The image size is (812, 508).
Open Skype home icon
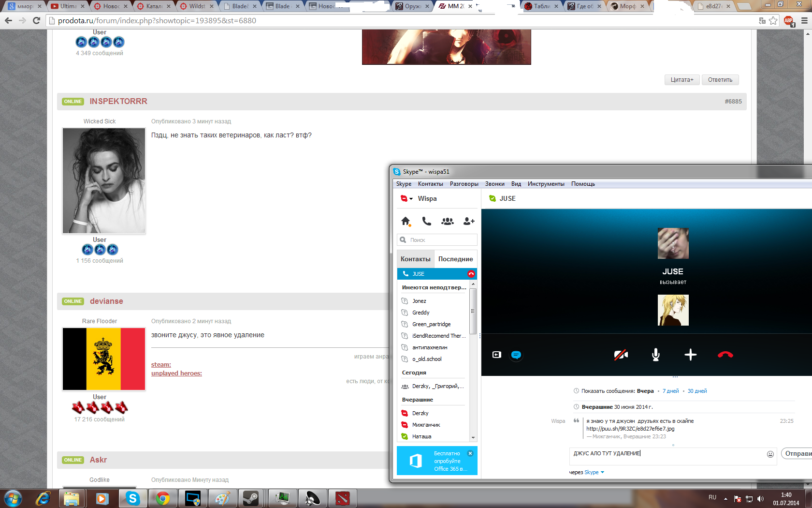click(406, 221)
